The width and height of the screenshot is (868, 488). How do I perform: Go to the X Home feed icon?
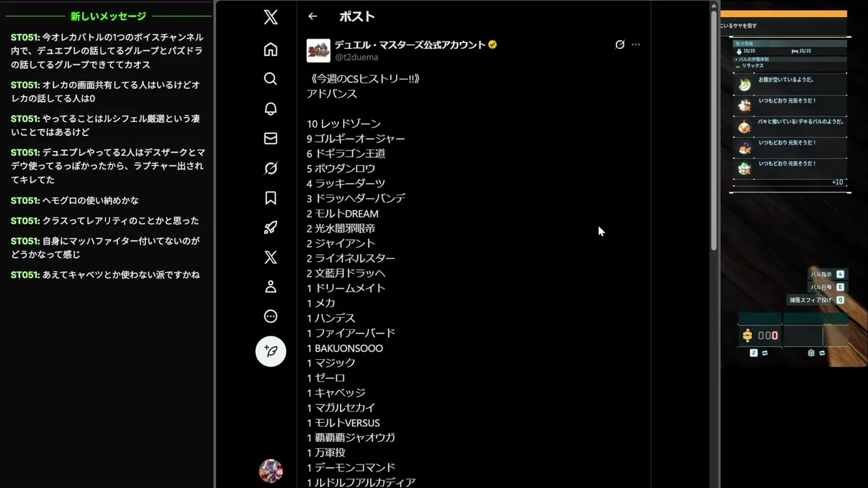click(271, 49)
